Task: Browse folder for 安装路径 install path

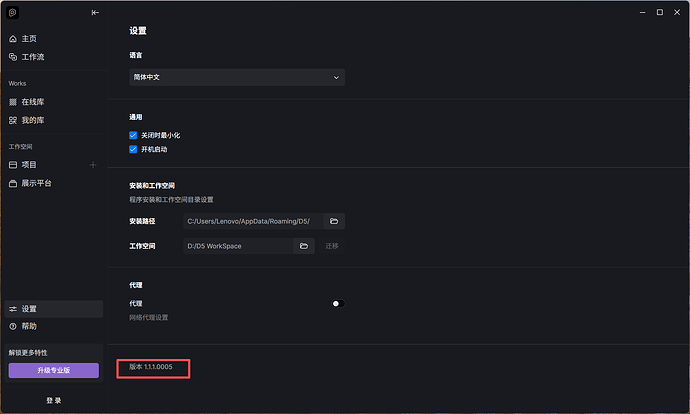Action: [334, 221]
